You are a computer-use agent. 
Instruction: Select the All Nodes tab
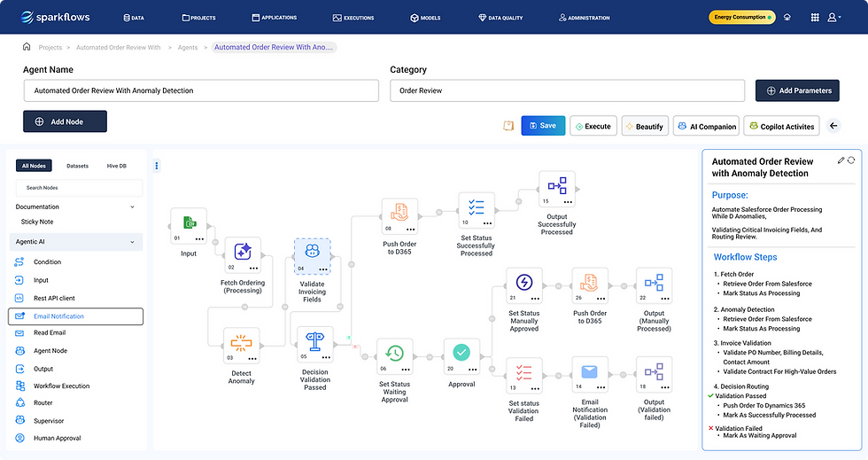34,166
